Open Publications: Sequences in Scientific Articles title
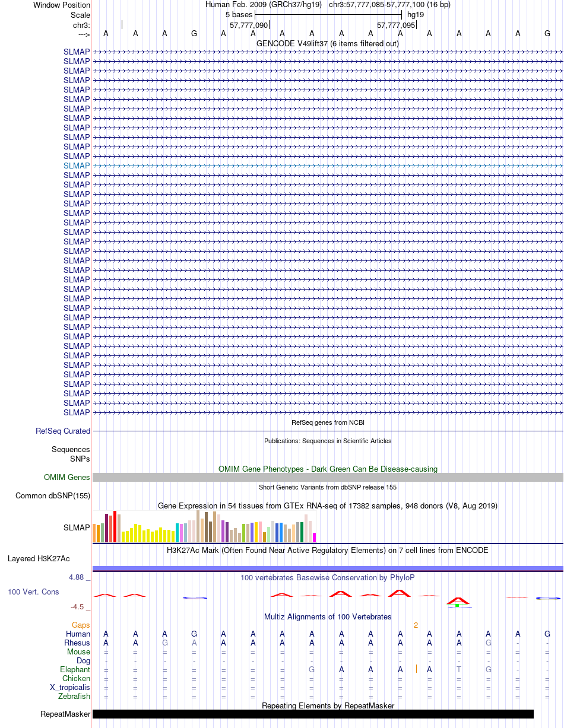The height and width of the screenshot is (728, 564). (x=328, y=441)
